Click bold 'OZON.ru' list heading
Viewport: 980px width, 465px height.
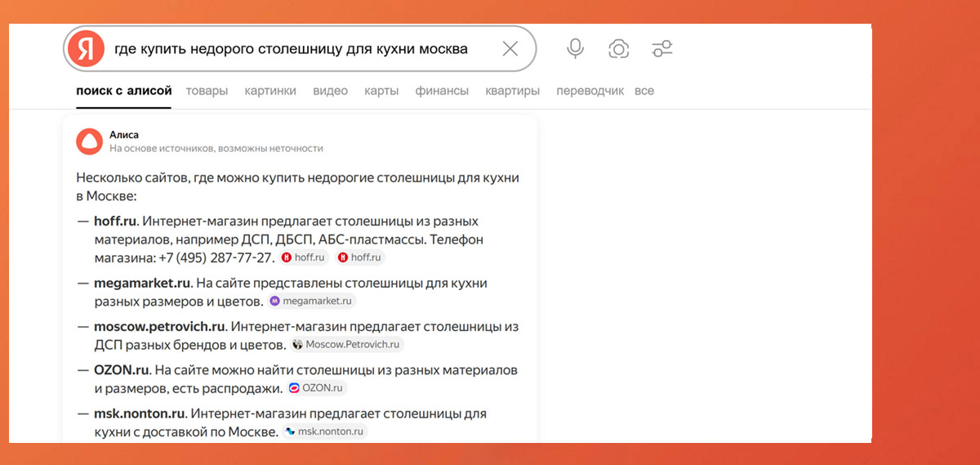[x=122, y=370]
